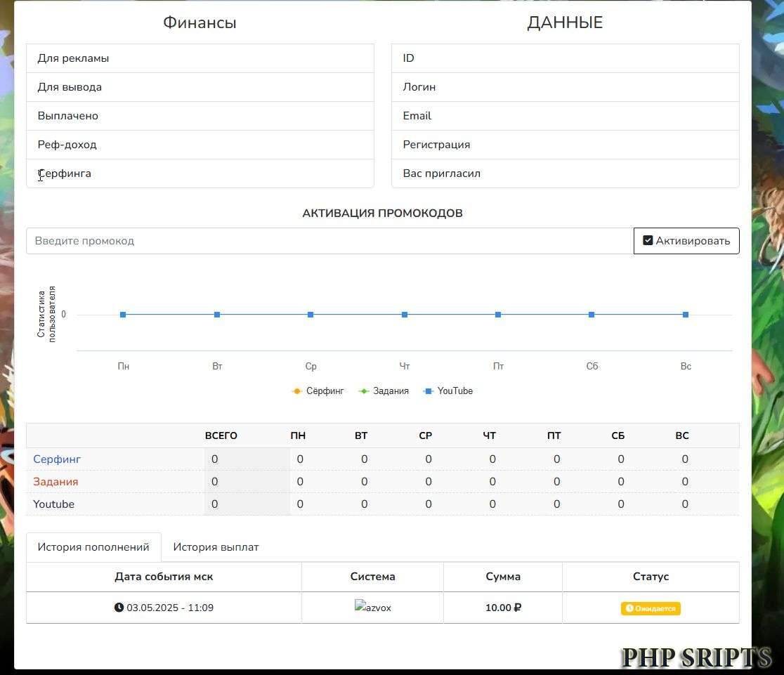
Task: Click the Сб chart axis label
Action: tap(592, 366)
